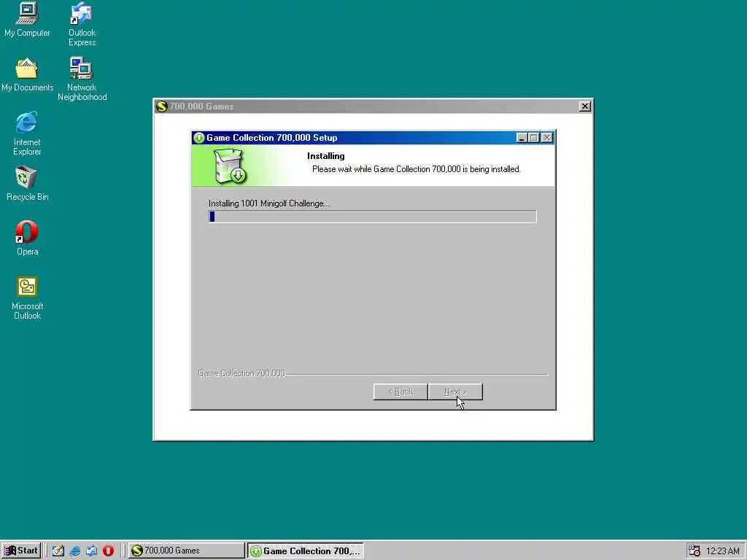Close the 700,000 Games window

tap(585, 106)
